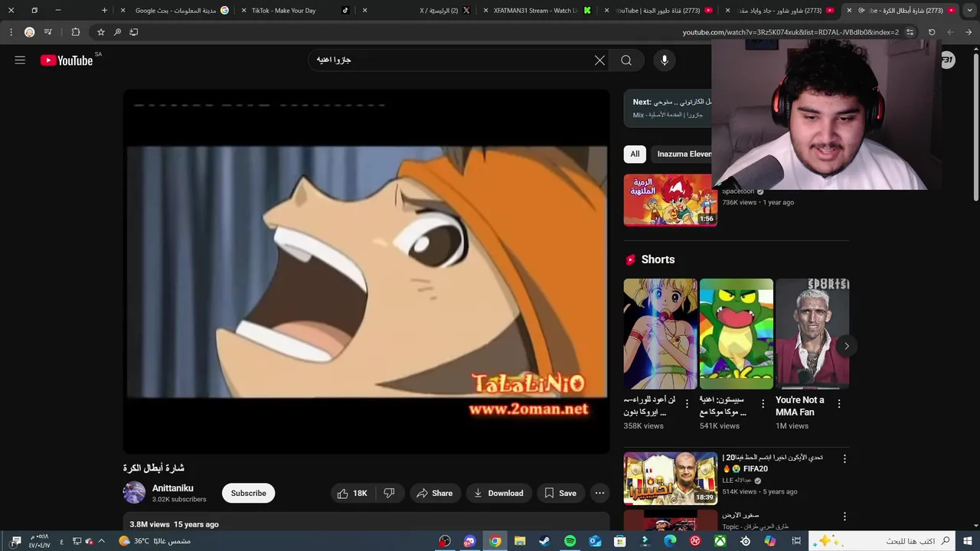
Task: Open options for the 358K views Short
Action: [687, 403]
